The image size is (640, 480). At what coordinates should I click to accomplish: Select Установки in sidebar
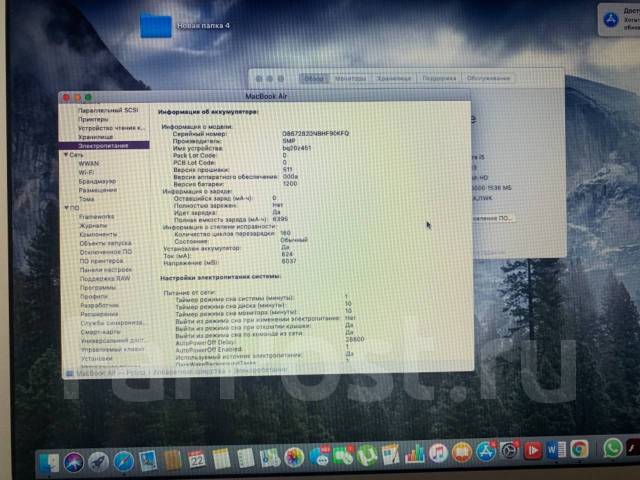click(x=97, y=358)
